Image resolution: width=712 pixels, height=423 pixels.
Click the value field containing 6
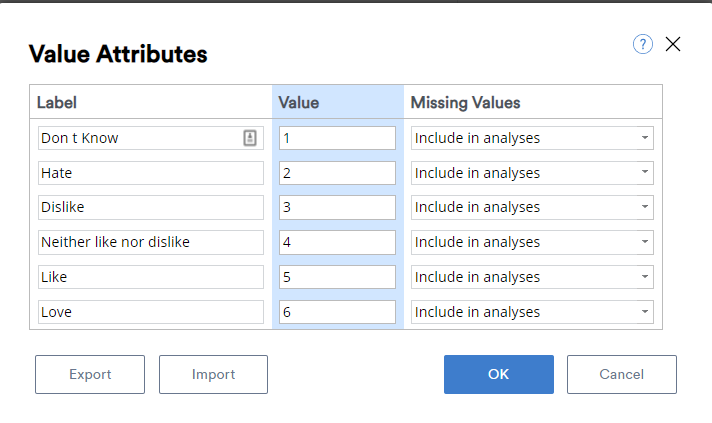point(337,312)
